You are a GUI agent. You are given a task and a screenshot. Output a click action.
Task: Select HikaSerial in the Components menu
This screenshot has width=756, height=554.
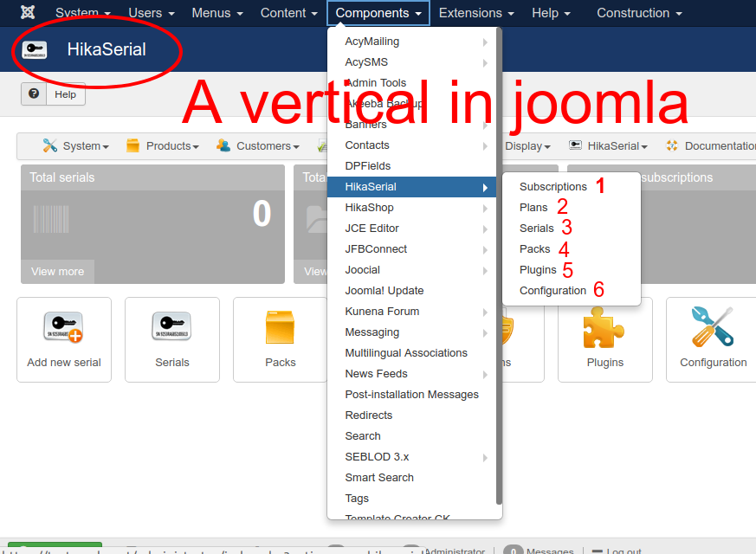411,186
